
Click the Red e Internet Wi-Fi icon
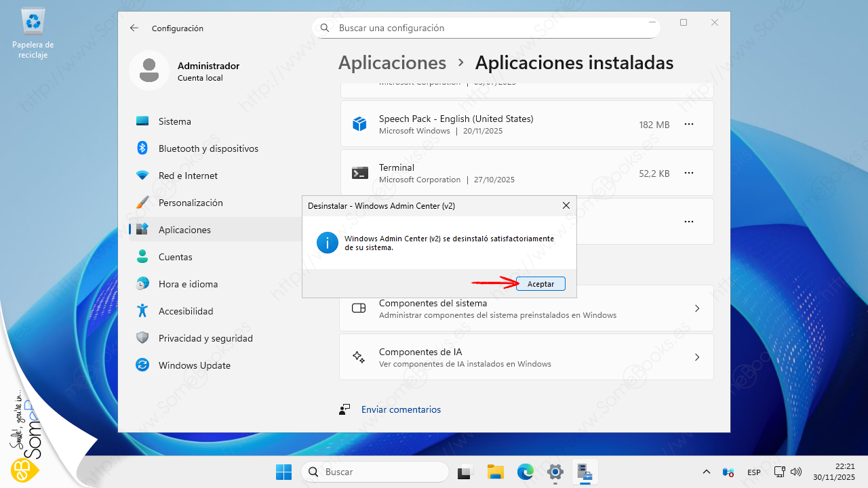[142, 176]
